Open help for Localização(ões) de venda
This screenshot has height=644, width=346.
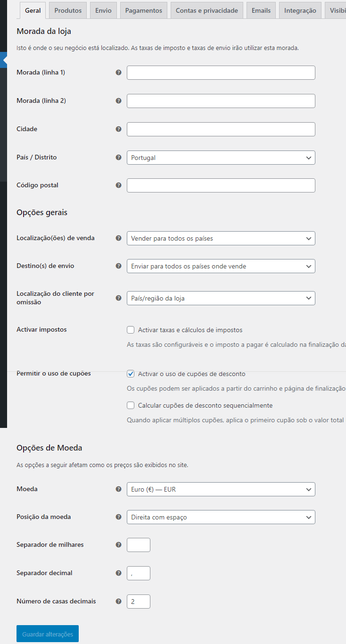click(118, 238)
